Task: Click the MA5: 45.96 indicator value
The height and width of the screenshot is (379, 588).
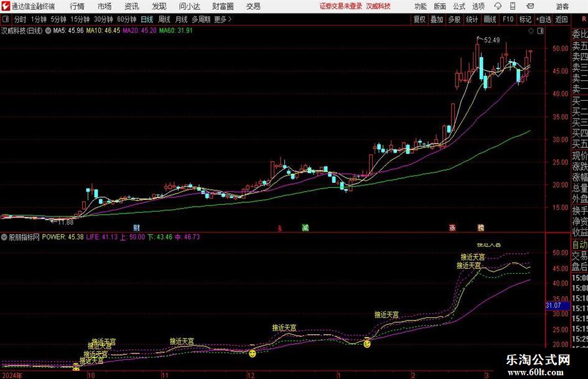Action: (68, 30)
